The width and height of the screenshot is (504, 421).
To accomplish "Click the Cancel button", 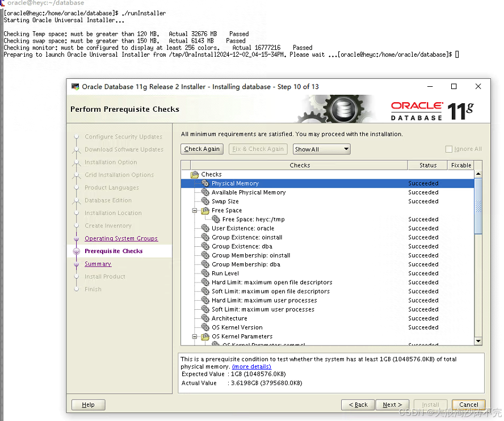I will point(469,405).
